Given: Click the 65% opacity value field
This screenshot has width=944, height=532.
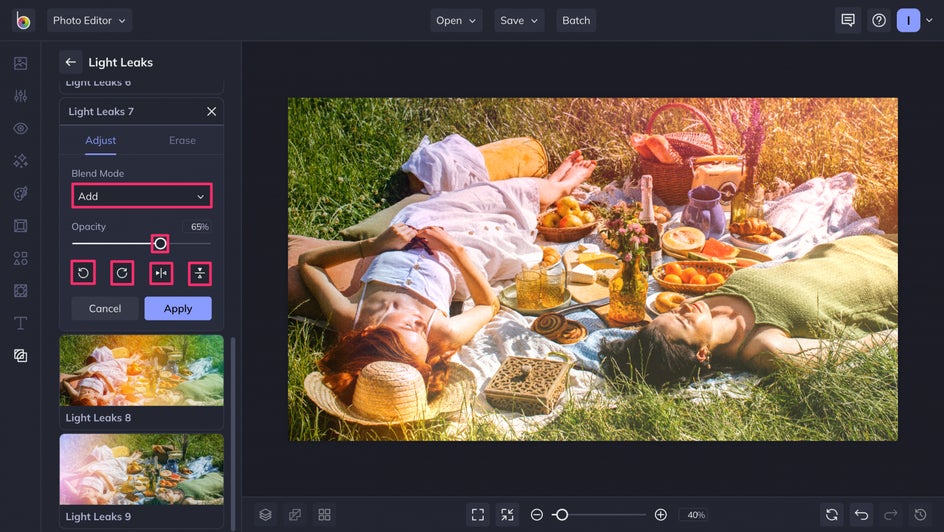Looking at the screenshot, I should (x=199, y=227).
